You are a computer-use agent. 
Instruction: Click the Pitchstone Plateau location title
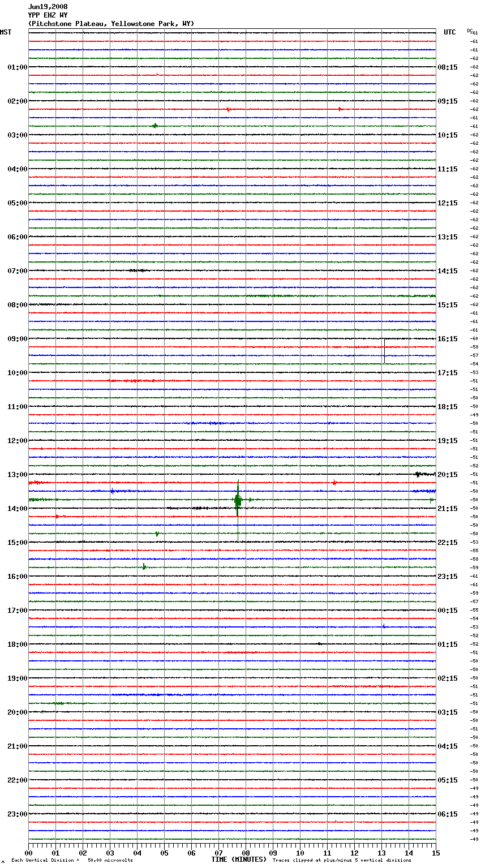(111, 24)
